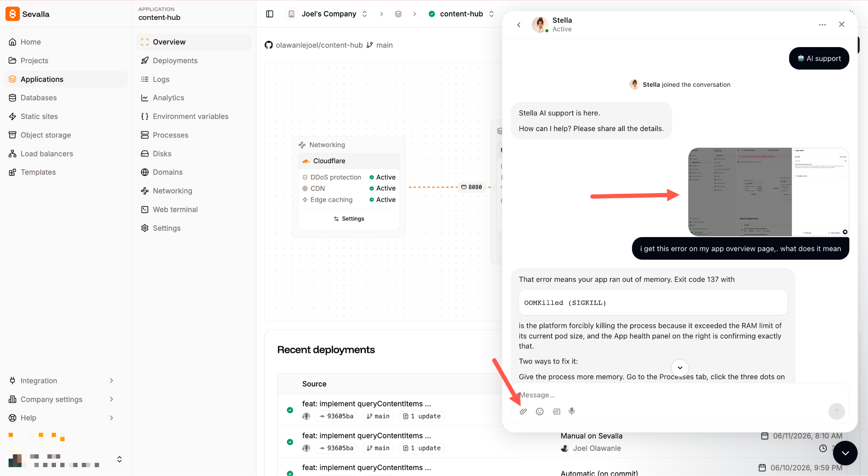Click the AI support message bubble
The height and width of the screenshot is (476, 868).
point(819,59)
